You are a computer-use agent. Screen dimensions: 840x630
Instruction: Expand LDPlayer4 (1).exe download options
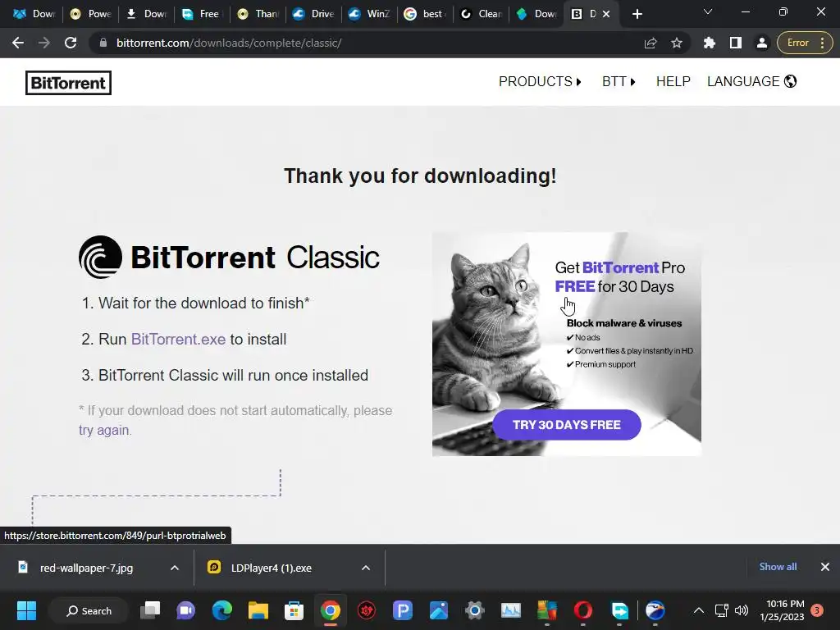tap(365, 568)
